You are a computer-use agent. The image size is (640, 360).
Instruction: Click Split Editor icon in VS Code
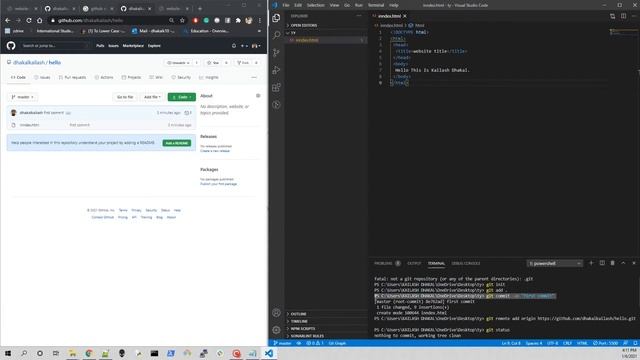623,16
